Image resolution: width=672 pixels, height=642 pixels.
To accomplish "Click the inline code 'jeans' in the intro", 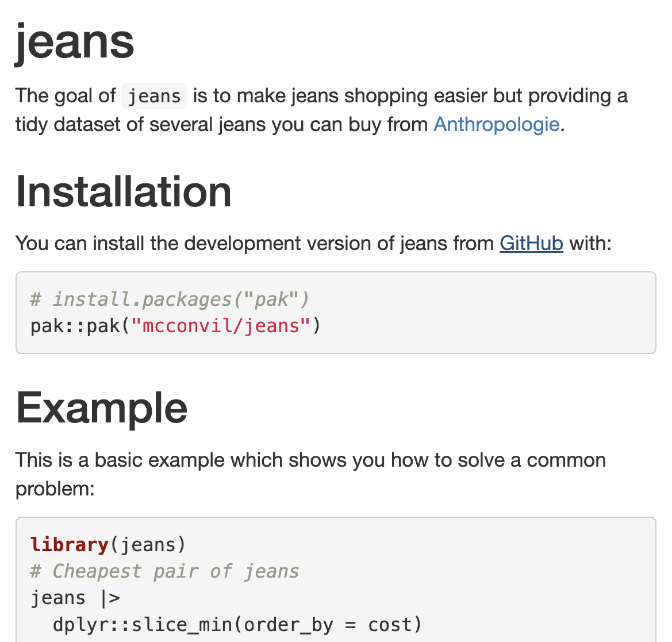I will tap(154, 96).
